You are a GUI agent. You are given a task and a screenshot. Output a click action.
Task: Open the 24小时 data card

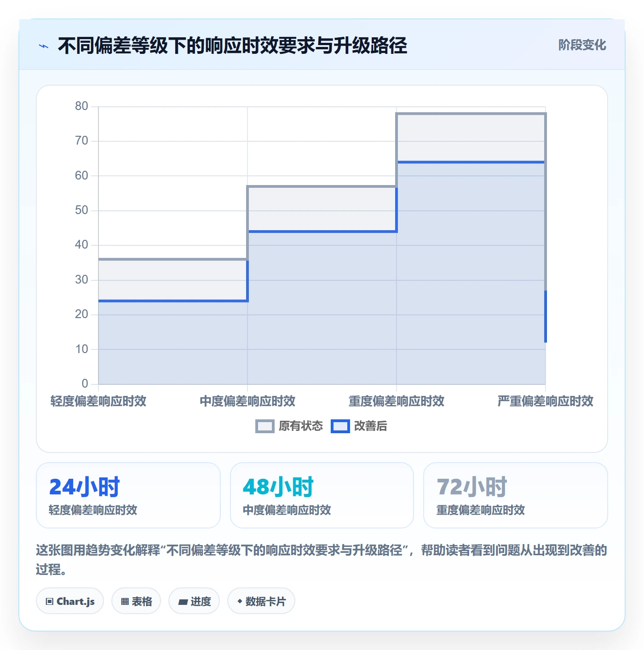coord(128,495)
